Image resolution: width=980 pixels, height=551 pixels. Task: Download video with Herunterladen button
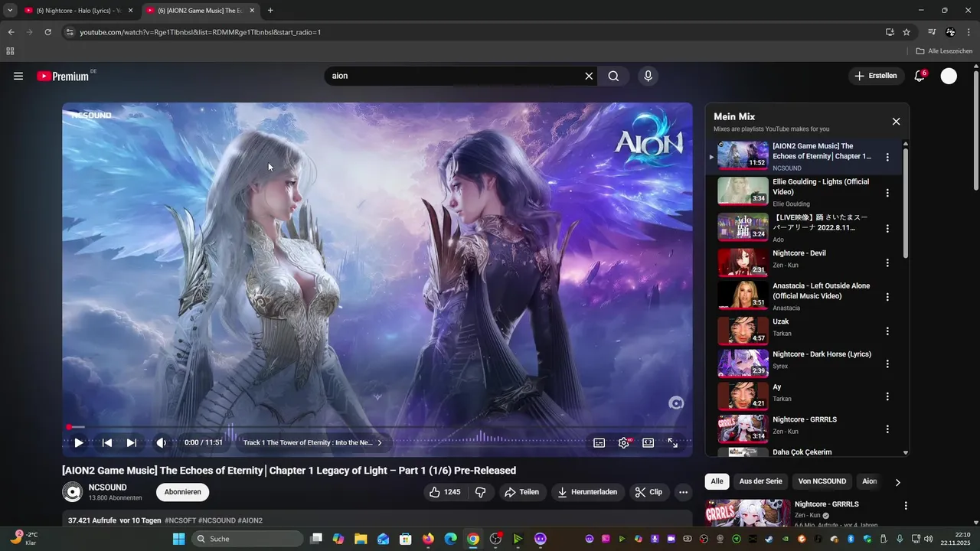pos(587,492)
